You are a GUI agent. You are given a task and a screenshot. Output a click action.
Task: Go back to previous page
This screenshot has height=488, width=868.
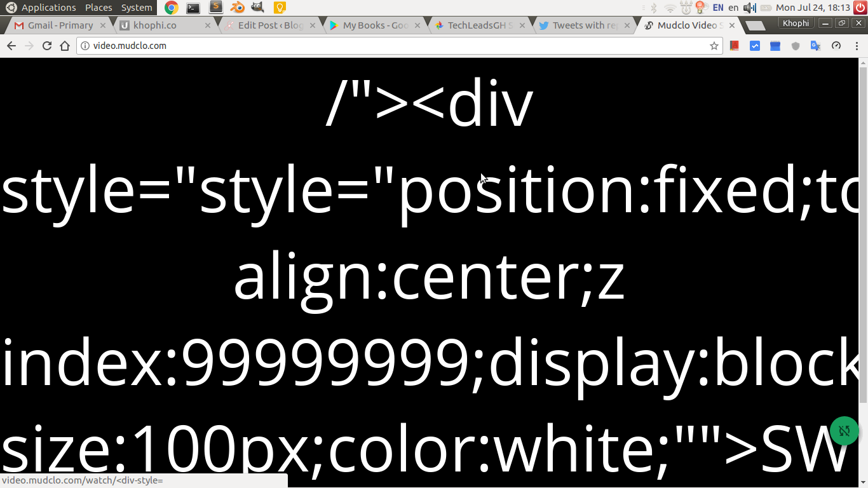click(x=11, y=46)
